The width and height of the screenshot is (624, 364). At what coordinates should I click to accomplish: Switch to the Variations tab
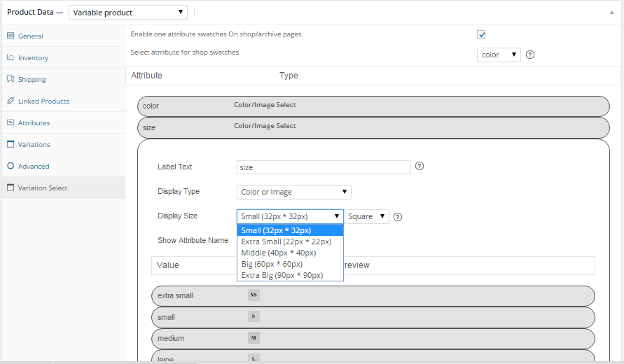click(34, 145)
